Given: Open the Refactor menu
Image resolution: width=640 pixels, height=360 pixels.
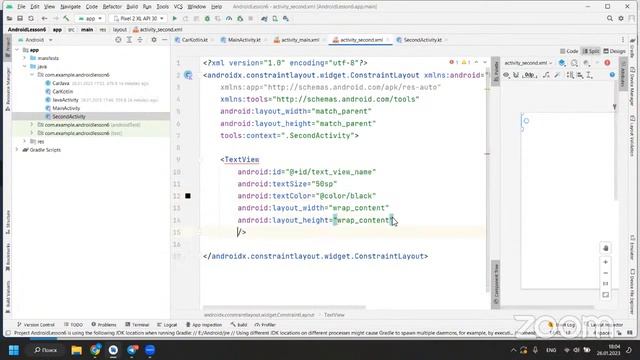Looking at the screenshot, I should (112, 7).
